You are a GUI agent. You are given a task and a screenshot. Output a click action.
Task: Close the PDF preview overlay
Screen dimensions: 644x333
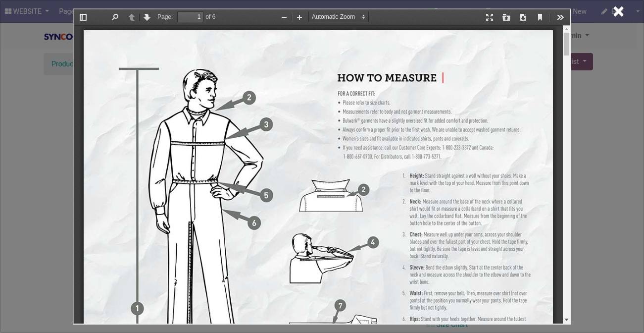(618, 11)
